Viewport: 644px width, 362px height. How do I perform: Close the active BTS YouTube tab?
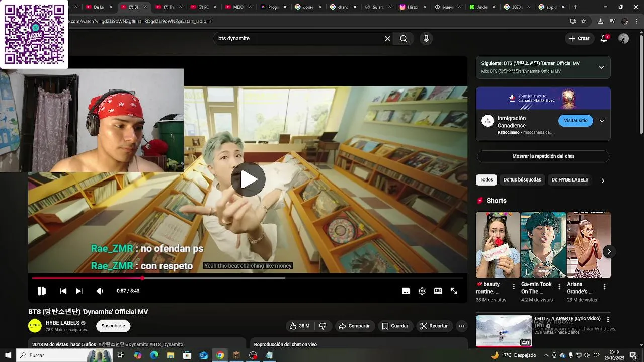146,7
